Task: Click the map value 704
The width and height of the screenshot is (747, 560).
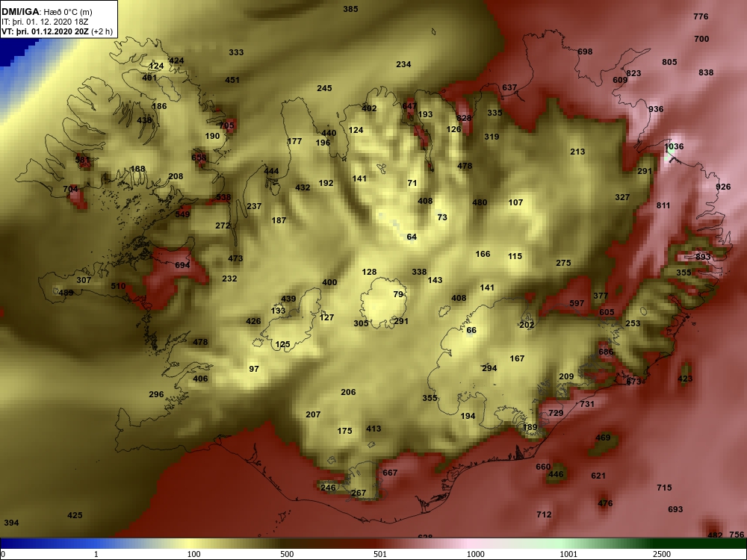Action: 70,189
